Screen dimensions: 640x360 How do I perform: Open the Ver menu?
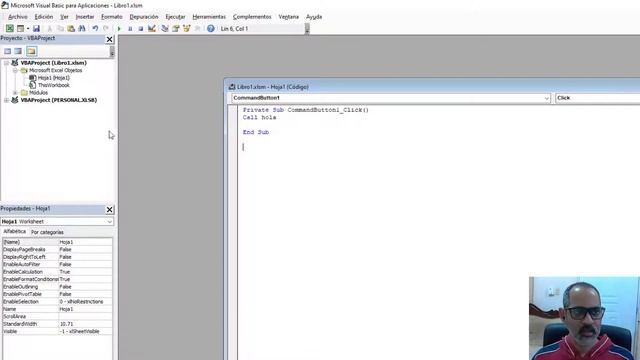(64, 17)
